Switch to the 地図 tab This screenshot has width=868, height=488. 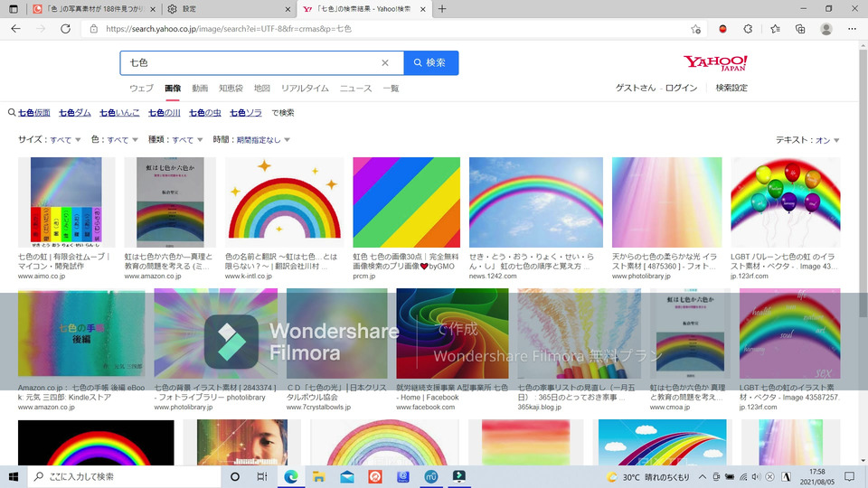tap(262, 88)
